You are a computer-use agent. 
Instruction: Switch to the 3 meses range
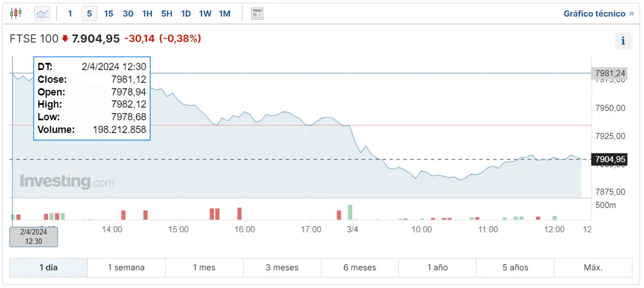[x=282, y=268]
